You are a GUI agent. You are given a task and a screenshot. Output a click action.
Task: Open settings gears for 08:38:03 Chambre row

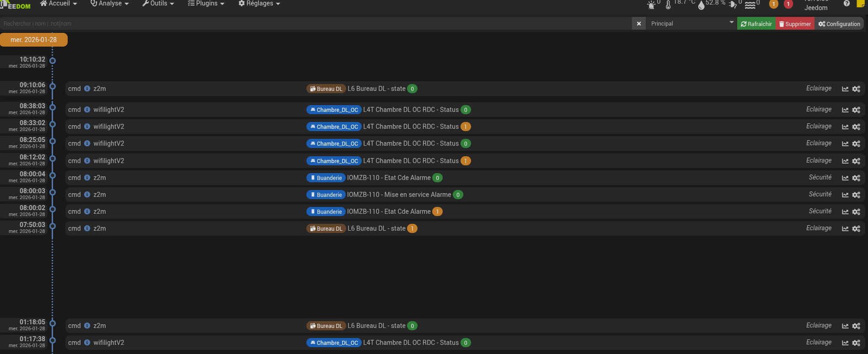click(856, 110)
